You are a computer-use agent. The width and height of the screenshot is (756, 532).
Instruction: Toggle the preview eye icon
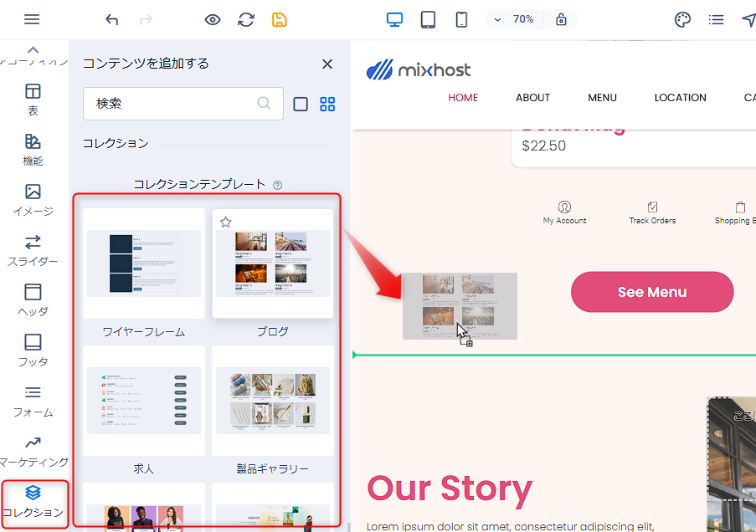tap(213, 19)
